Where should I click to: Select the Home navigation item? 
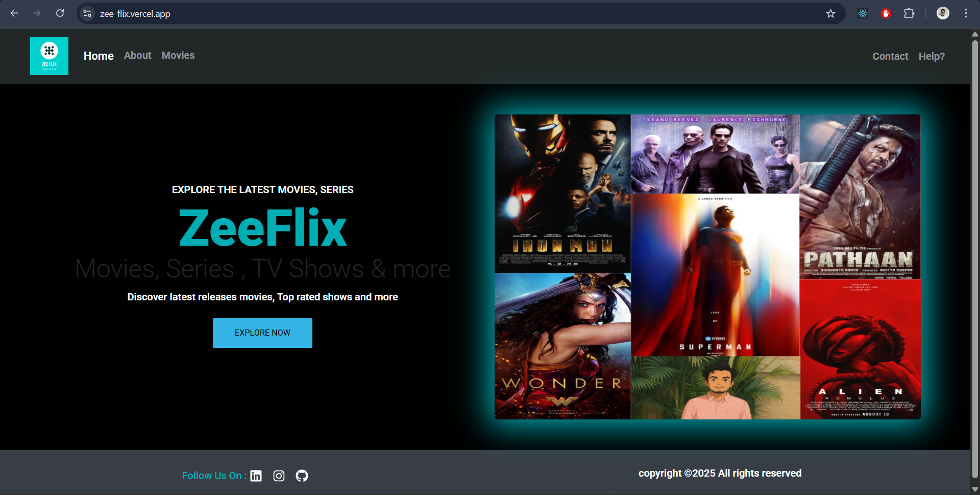pyautogui.click(x=98, y=56)
